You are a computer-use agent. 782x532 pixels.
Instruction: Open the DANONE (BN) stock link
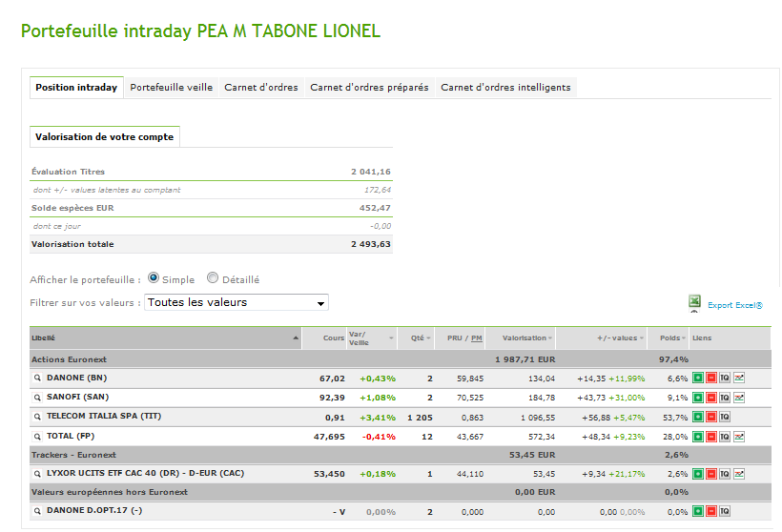(77, 378)
